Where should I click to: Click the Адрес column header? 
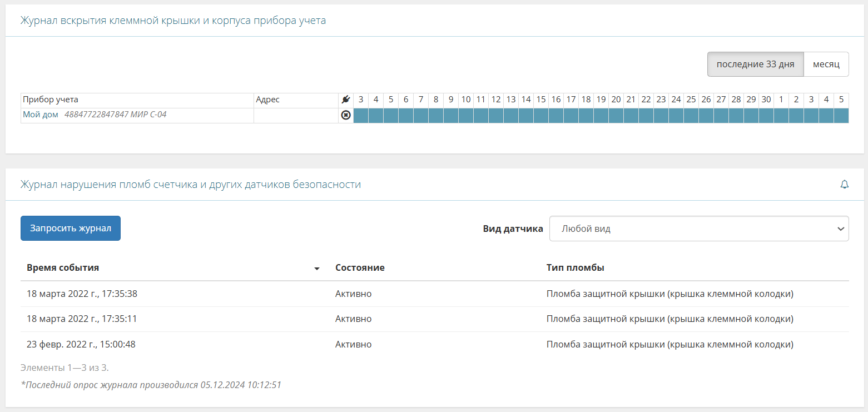point(267,100)
